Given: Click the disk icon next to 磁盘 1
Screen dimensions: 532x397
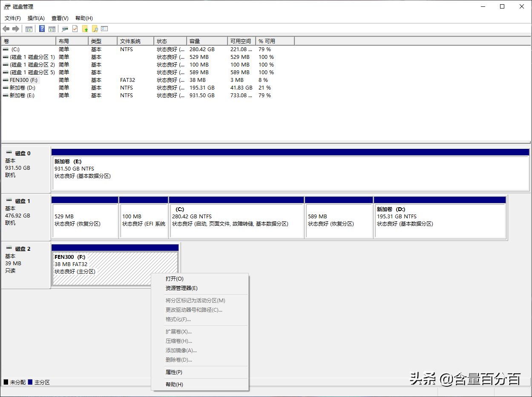Looking at the screenshot, I should (9, 200).
